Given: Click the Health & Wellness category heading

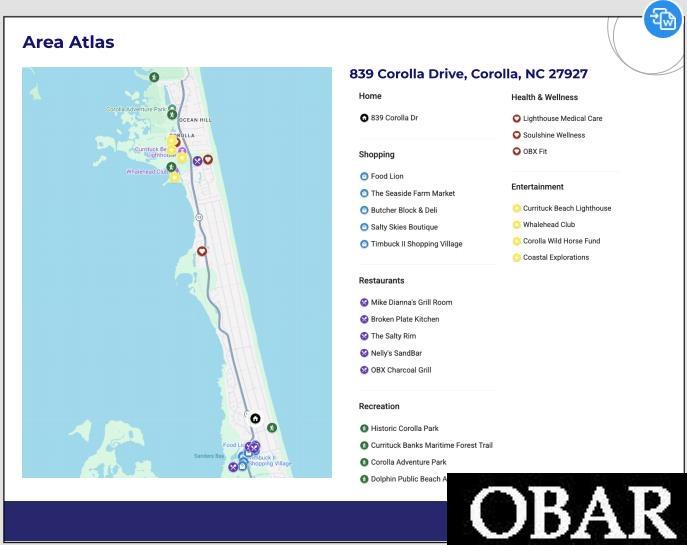Looking at the screenshot, I should tap(544, 97).
